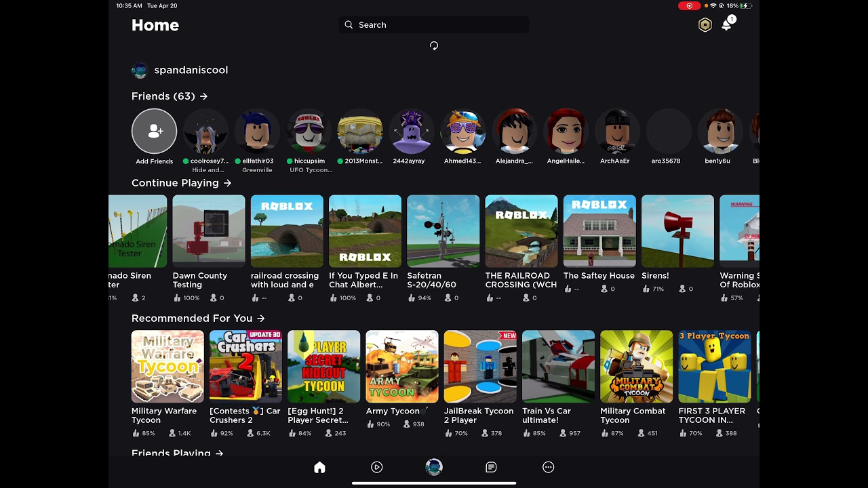Open friend 2442ayray avatar
The image size is (868, 488).
(x=412, y=131)
